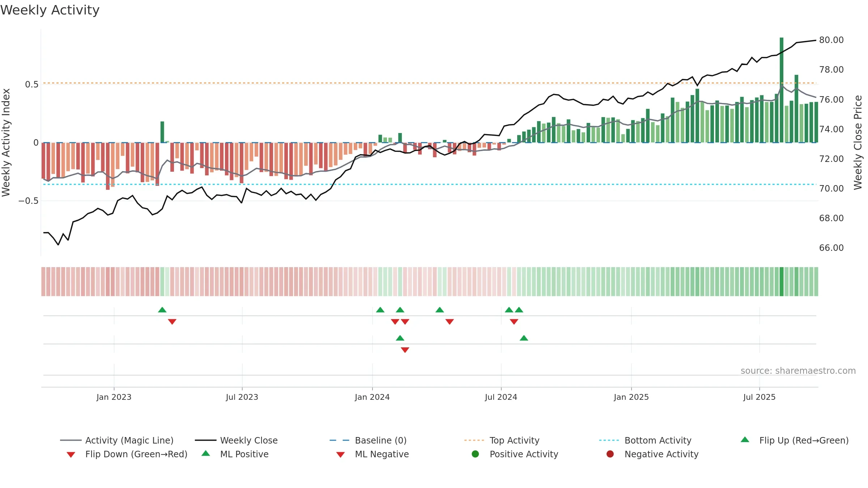Click the tallest green activity bar near Jul 2025
Viewport: 868px width, 488px height.
click(x=782, y=90)
